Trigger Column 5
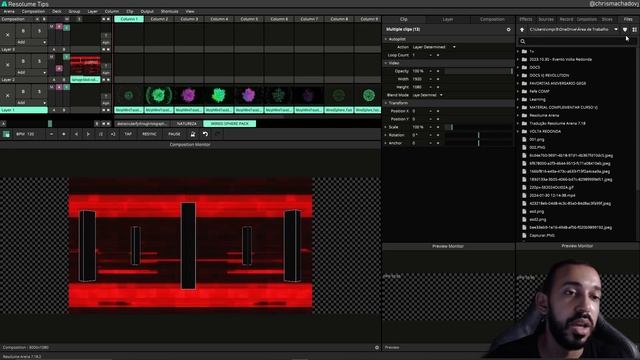 (x=249, y=19)
